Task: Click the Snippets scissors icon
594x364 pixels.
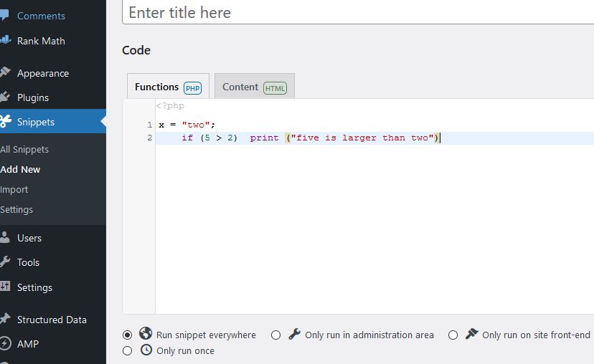Action: (x=5, y=121)
